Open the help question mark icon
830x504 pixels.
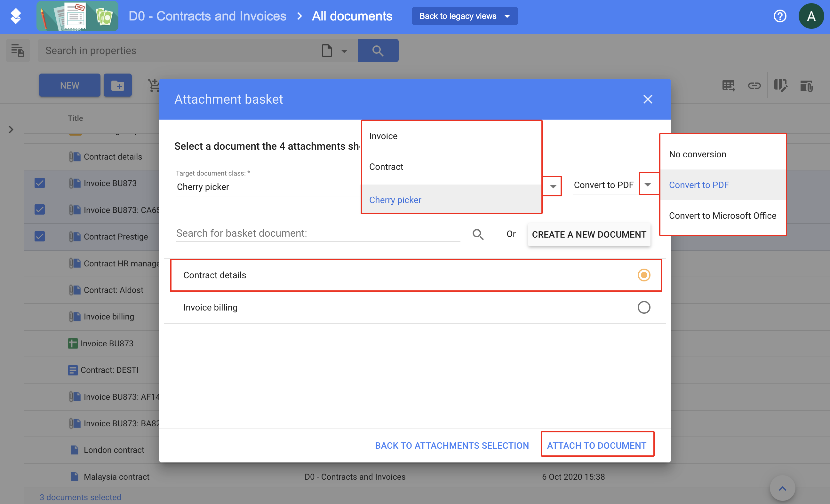tap(779, 16)
